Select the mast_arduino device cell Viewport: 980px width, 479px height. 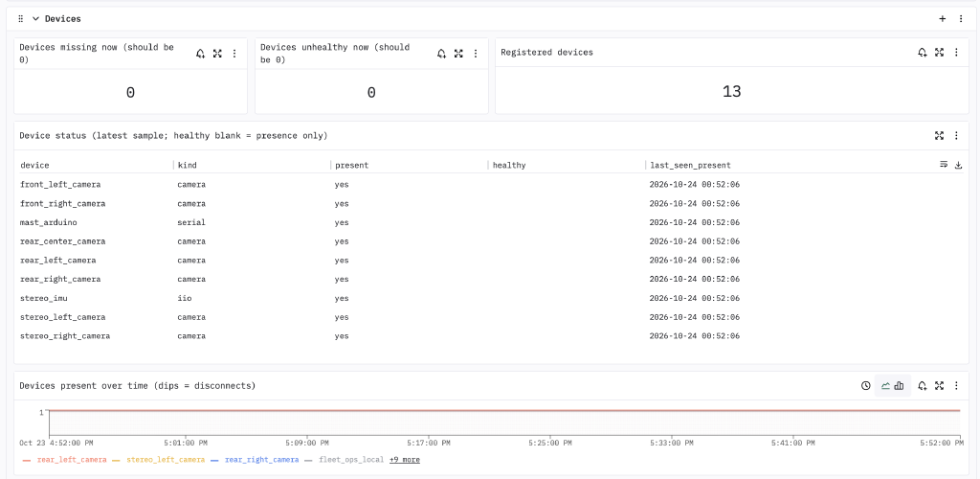(x=49, y=222)
